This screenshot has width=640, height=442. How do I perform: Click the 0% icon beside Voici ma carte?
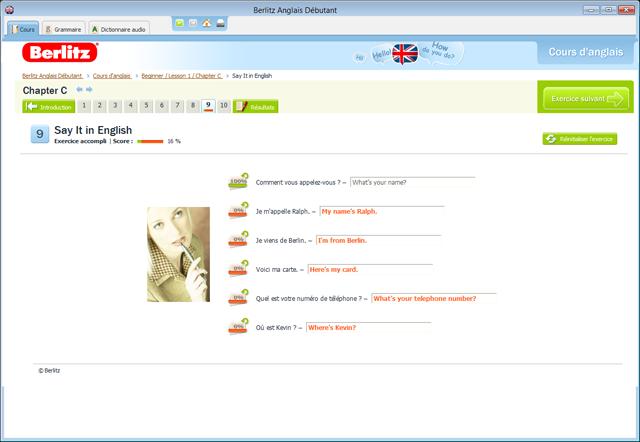[238, 268]
